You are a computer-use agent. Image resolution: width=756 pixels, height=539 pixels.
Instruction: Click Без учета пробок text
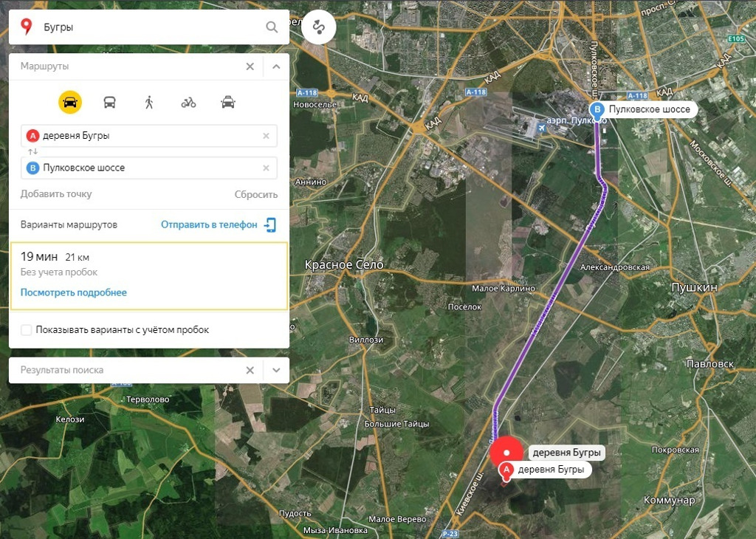pyautogui.click(x=59, y=272)
